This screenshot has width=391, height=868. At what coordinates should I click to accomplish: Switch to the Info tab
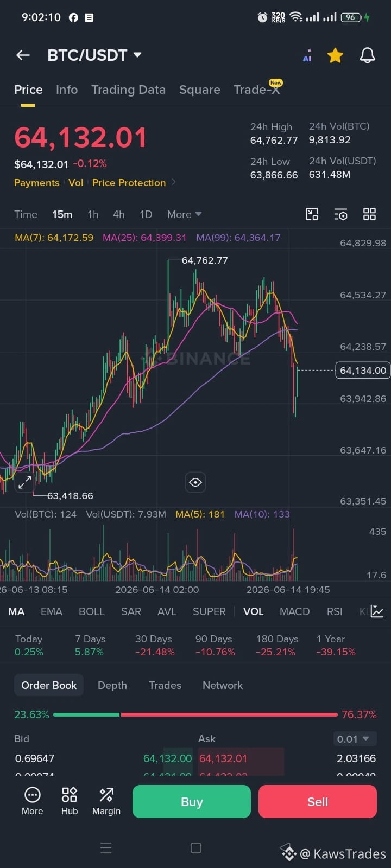67,90
